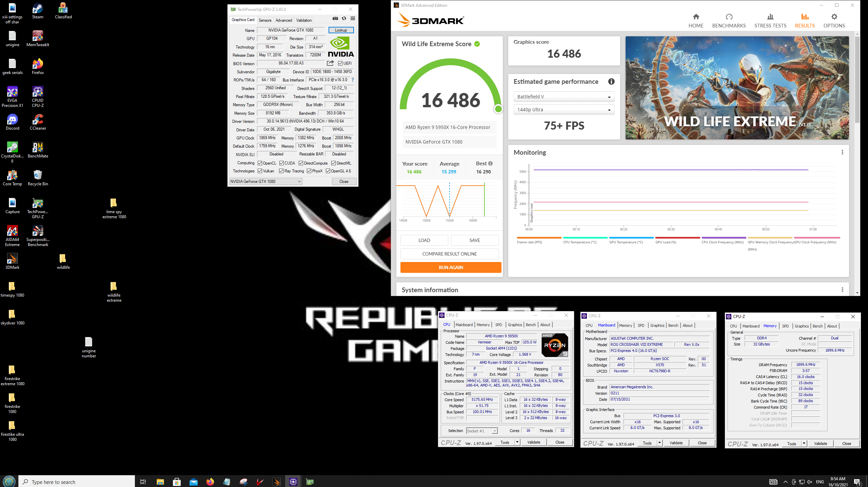868x487 pixels.
Task: Open Task View button in taskbar
Action: click(143, 482)
